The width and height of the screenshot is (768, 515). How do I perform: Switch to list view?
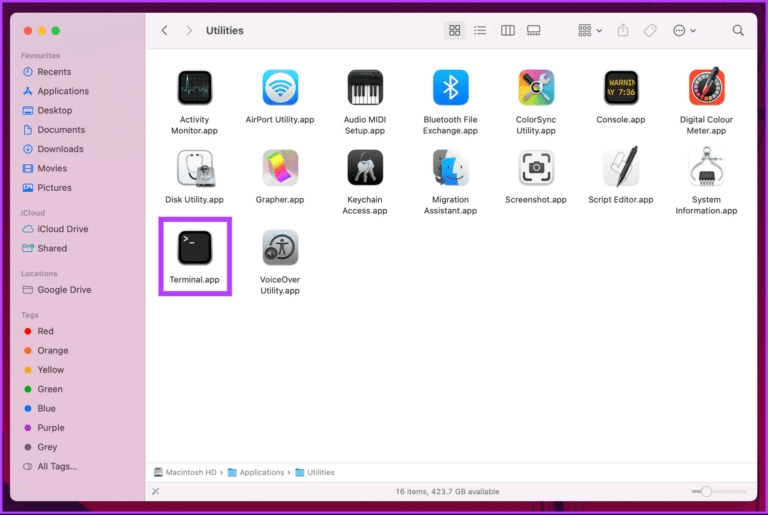coord(480,30)
